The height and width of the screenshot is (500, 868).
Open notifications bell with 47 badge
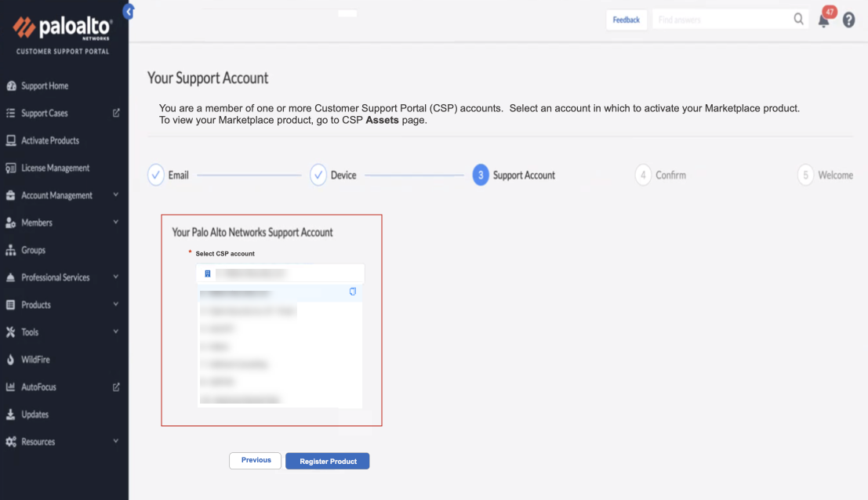tap(824, 21)
